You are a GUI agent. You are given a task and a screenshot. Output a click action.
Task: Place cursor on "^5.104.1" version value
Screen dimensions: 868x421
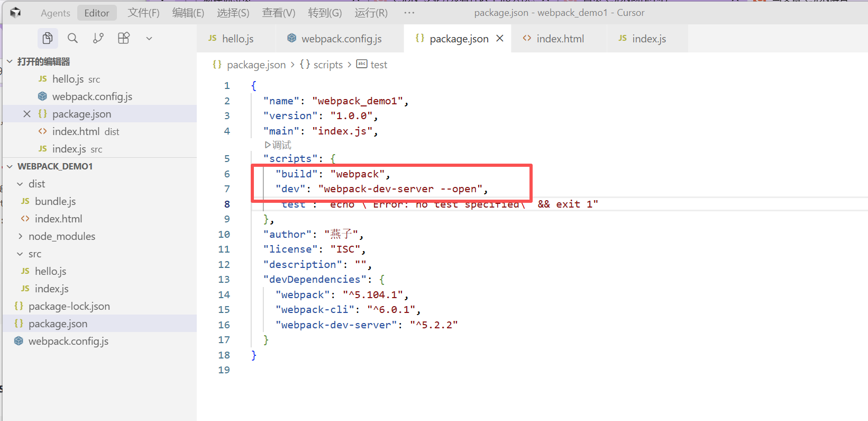372,294
